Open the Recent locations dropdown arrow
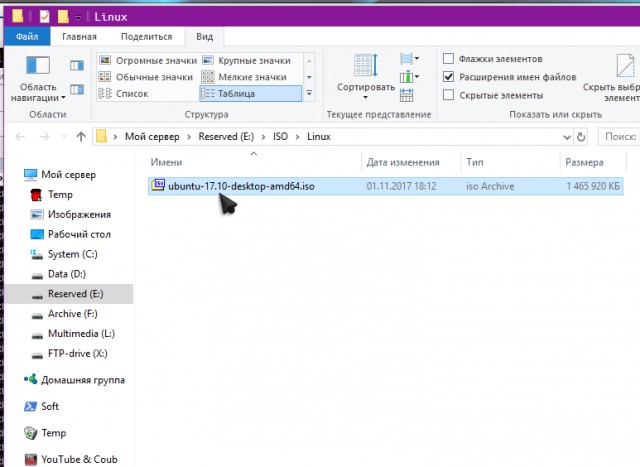Image resolution: width=640 pixels, height=467 pixels. [x=64, y=137]
